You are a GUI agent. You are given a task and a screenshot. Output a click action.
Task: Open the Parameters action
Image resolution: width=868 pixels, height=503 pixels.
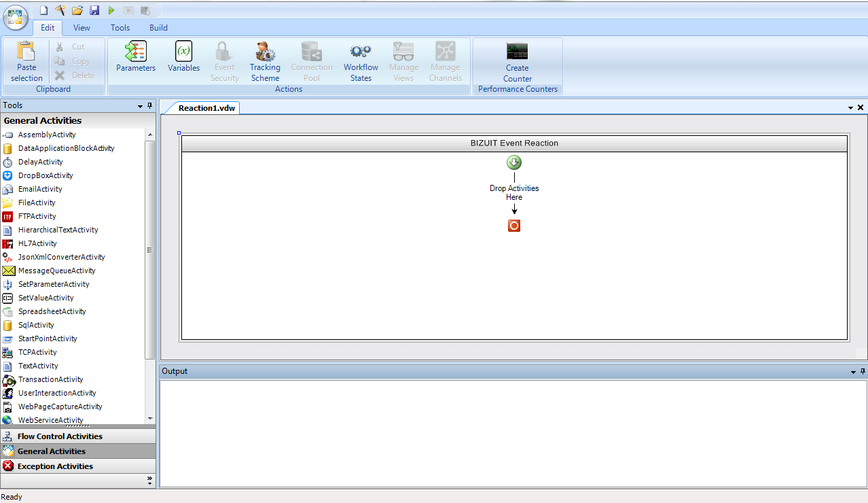[136, 57]
